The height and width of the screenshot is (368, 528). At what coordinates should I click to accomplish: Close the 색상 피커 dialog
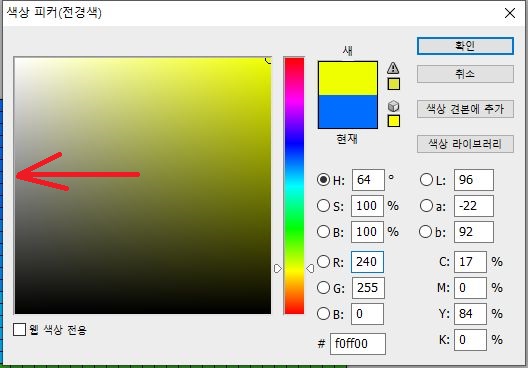(x=510, y=13)
